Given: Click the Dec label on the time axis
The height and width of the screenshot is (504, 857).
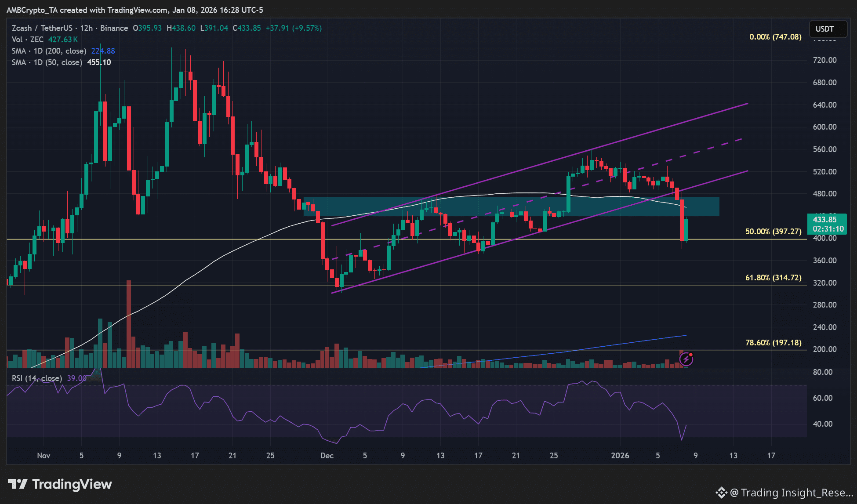Looking at the screenshot, I should pyautogui.click(x=327, y=456).
